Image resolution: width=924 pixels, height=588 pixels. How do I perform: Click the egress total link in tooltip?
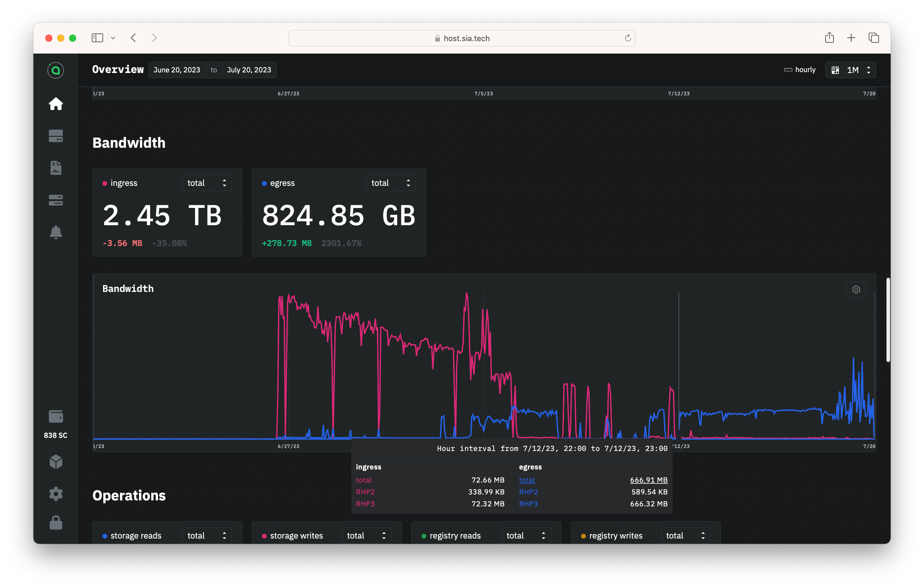(527, 480)
